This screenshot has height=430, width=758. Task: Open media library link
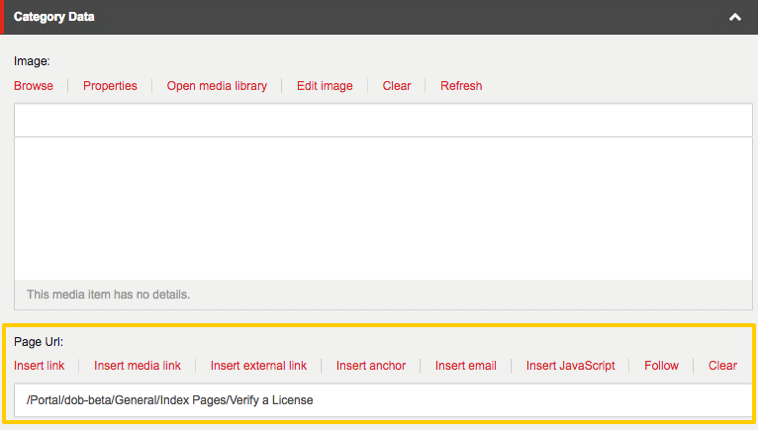click(217, 86)
